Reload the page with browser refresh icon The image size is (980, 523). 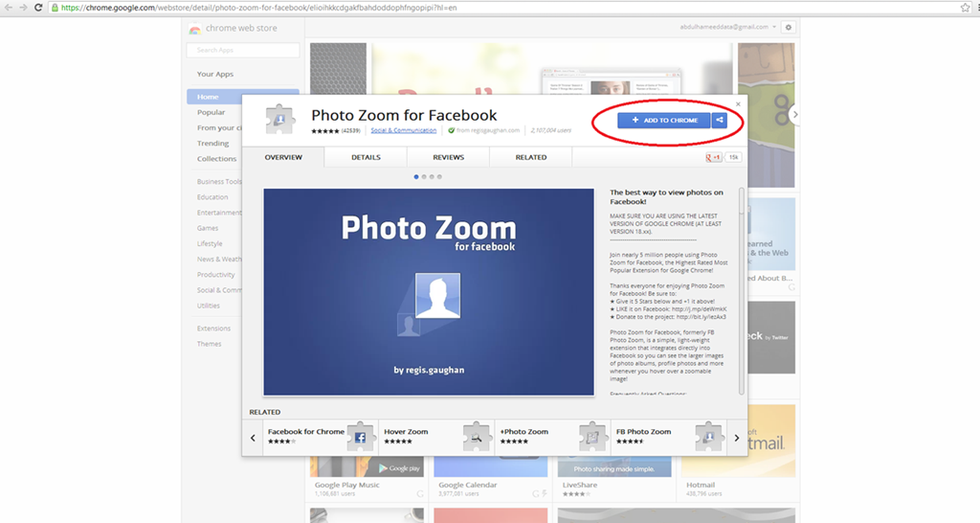(38, 8)
